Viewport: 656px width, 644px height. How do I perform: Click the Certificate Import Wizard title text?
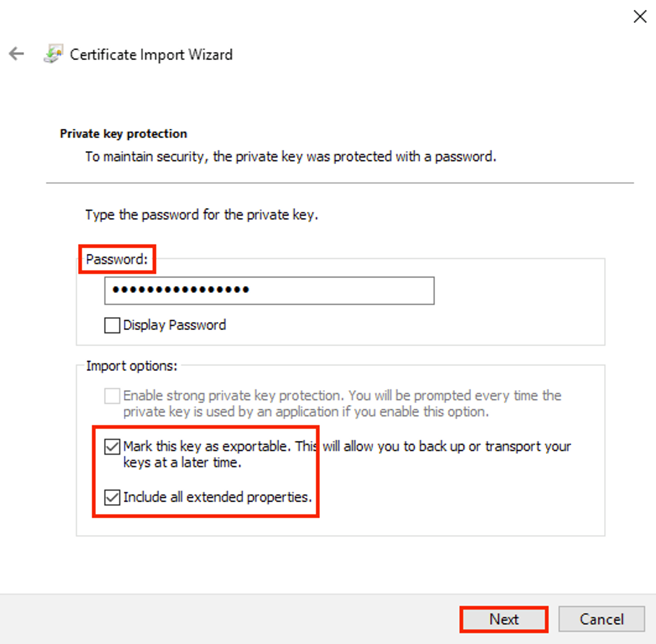151,55
